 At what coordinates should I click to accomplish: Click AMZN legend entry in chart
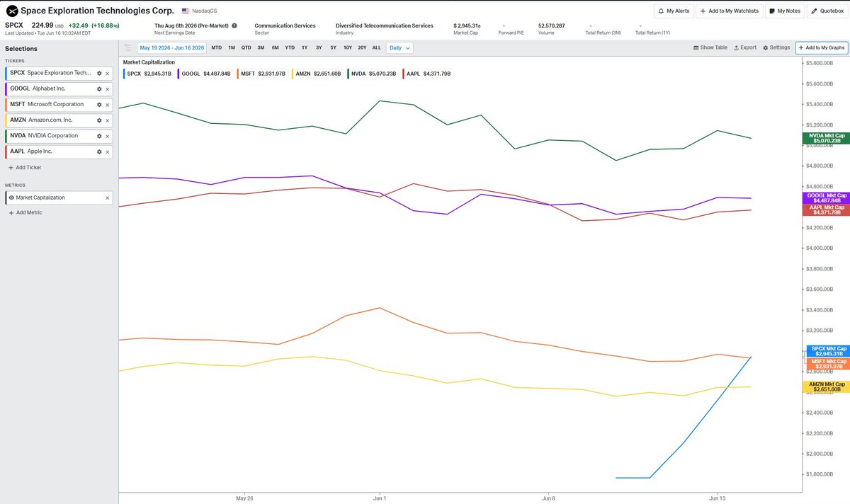point(316,74)
